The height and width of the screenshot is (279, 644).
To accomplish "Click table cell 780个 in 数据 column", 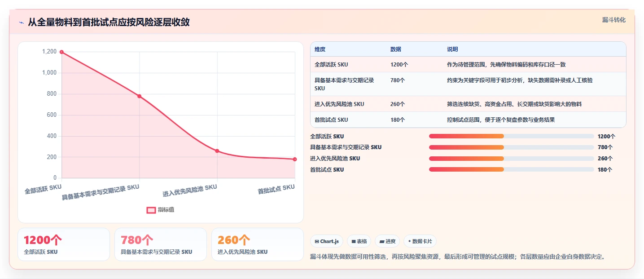I will point(398,80).
